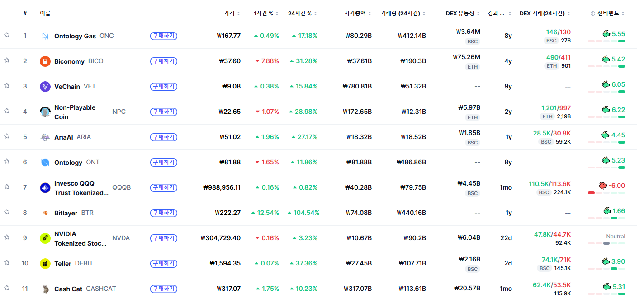
Task: Sort by 시가총액 column header
Action: point(358,14)
